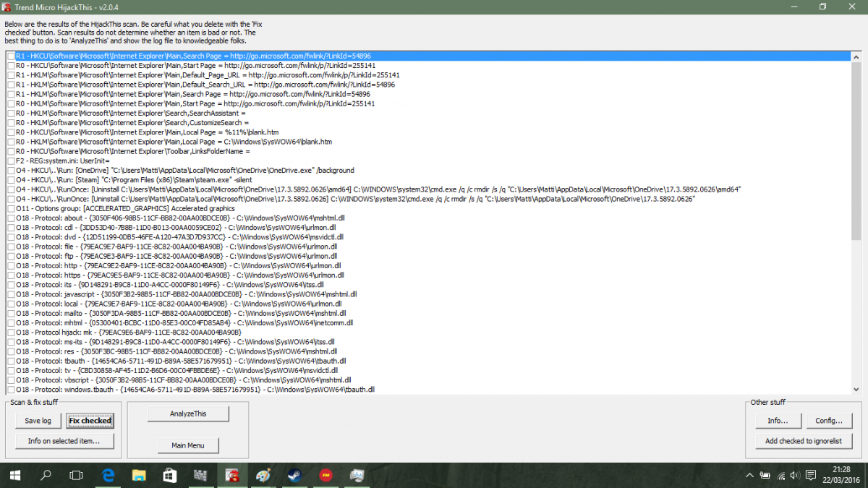The image size is (868, 488).
Task: Open the Windows Start menu
Action: point(14,475)
